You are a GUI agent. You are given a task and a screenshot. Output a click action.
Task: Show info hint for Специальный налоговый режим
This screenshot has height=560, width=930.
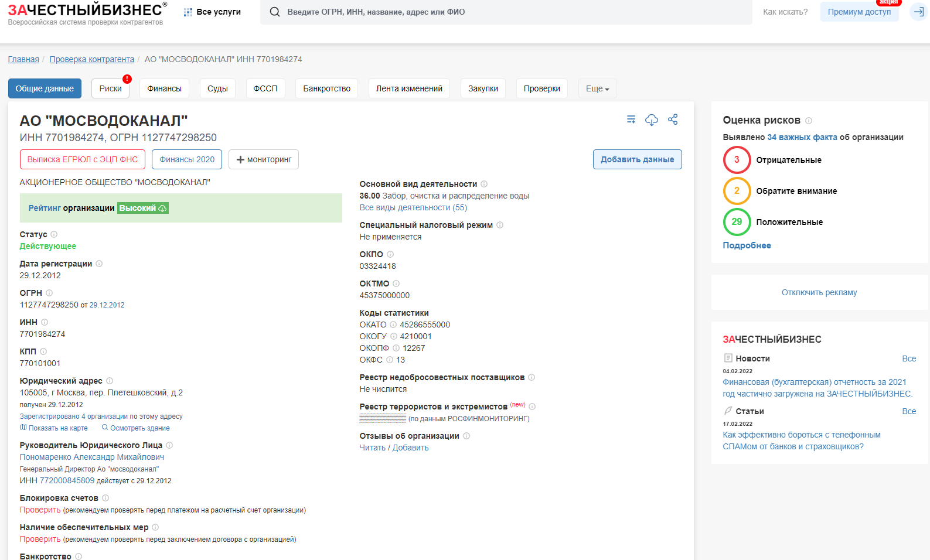click(500, 225)
